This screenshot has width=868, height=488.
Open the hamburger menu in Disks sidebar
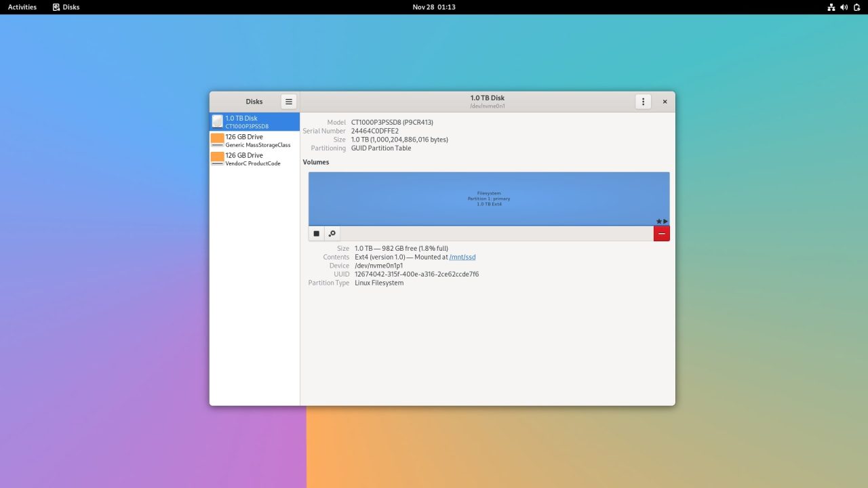(288, 101)
